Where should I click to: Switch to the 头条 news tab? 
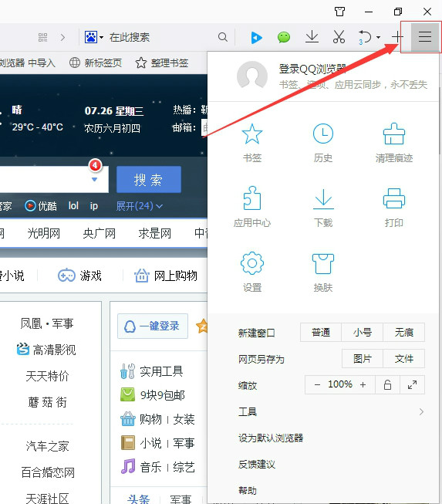138,499
